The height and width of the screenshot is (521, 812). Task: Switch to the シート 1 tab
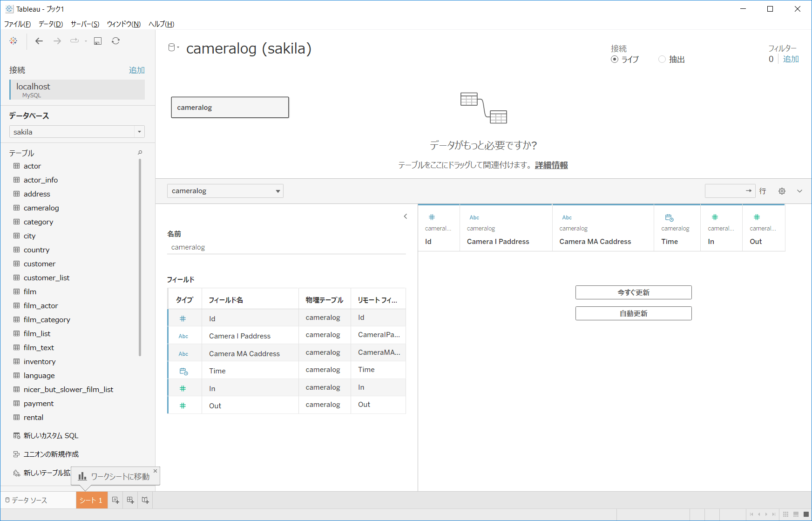click(x=92, y=500)
